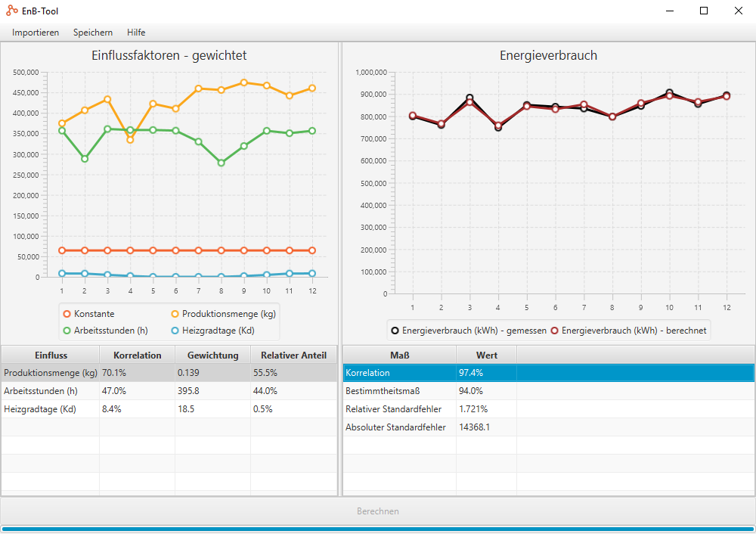
Task: Open the Hilfe menu
Action: pyautogui.click(x=136, y=33)
